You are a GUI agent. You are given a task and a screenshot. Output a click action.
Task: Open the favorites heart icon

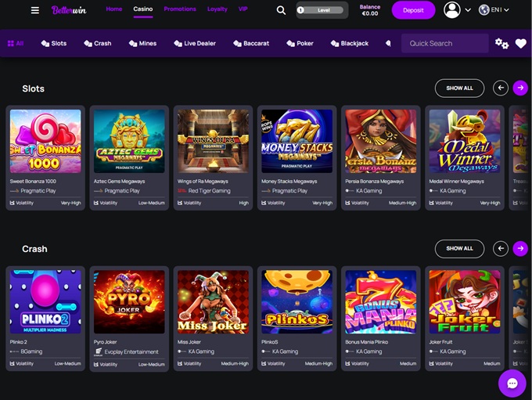pyautogui.click(x=520, y=44)
